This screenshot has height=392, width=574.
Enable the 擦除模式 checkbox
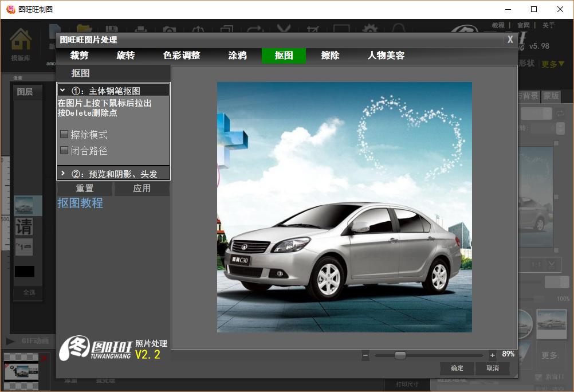(64, 135)
